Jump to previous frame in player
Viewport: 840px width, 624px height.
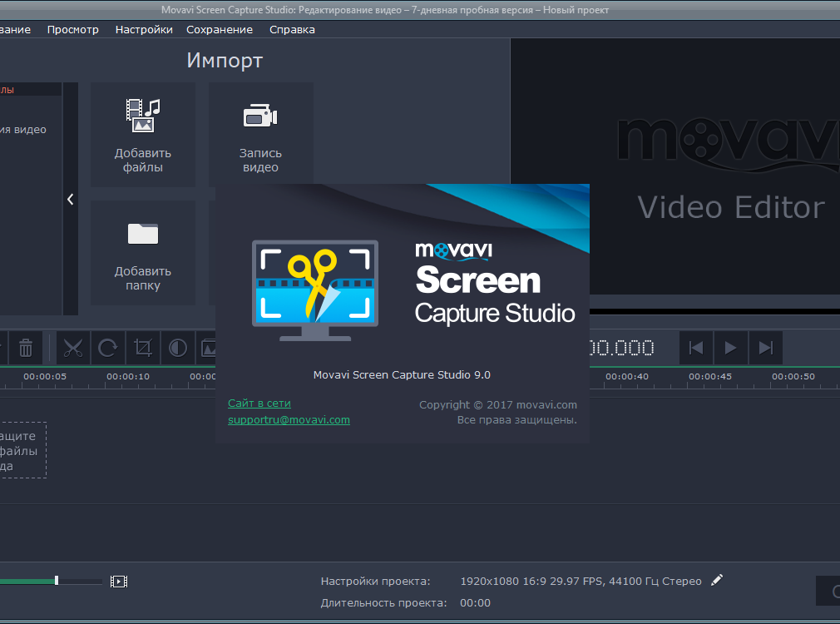(x=696, y=348)
